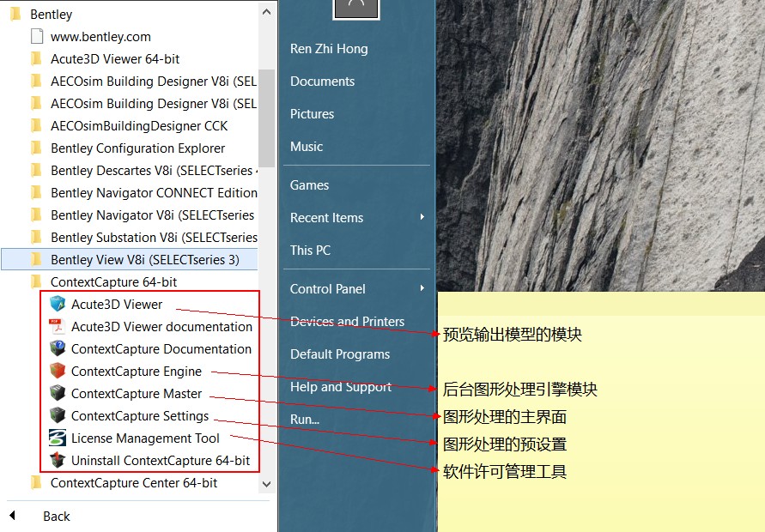Click the ContextCapture Engine text label
Viewport: 765px width, 532px height.
pos(137,372)
